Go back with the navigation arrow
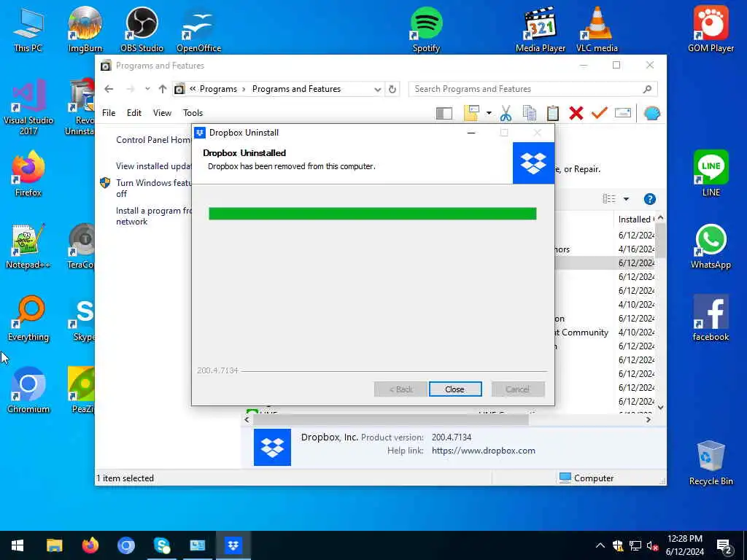This screenshot has width=747, height=560. (x=109, y=89)
